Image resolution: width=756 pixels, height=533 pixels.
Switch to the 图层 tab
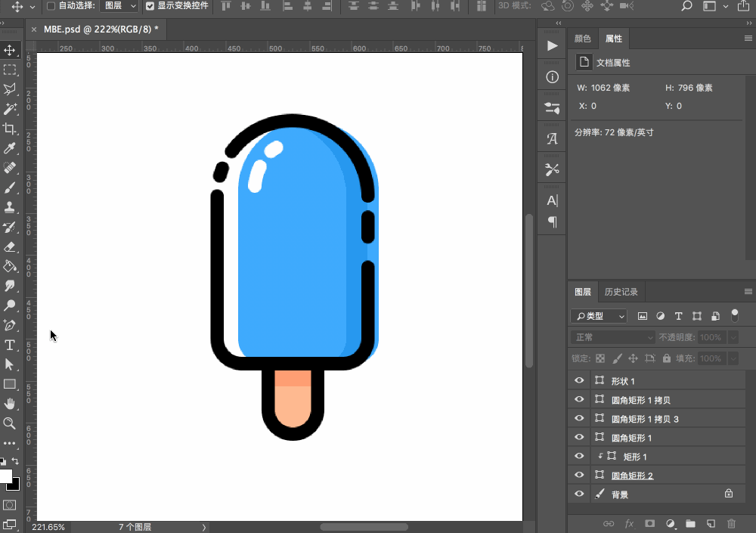click(583, 292)
